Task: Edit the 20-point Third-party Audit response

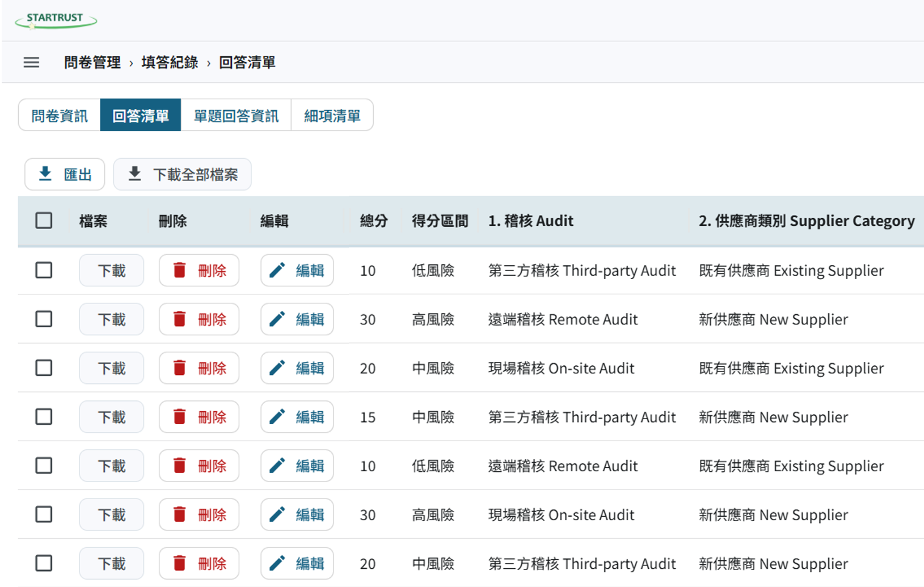Action: (x=297, y=563)
